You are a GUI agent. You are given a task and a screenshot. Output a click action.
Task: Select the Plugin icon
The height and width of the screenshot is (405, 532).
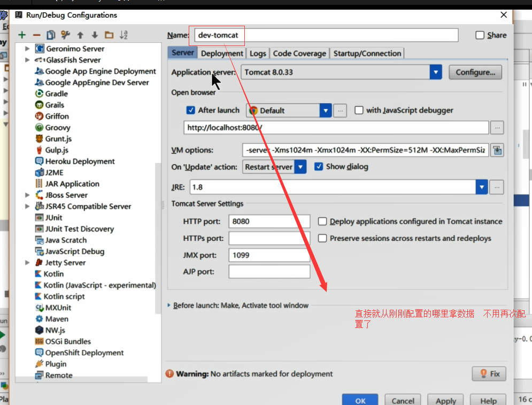(40, 364)
